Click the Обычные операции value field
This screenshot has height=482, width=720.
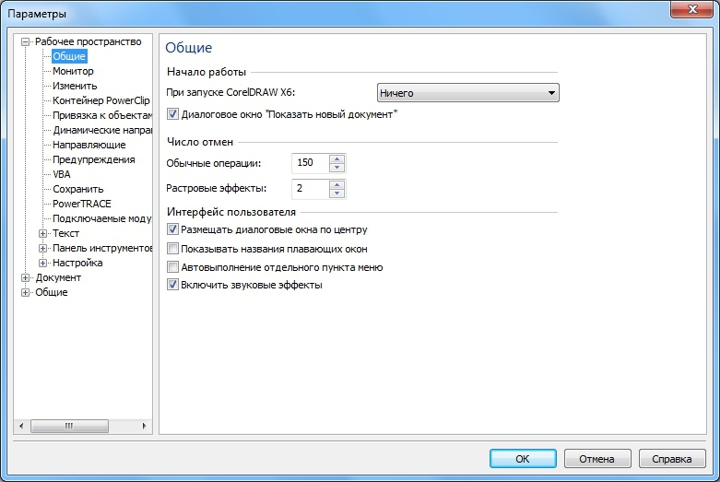click(x=308, y=163)
